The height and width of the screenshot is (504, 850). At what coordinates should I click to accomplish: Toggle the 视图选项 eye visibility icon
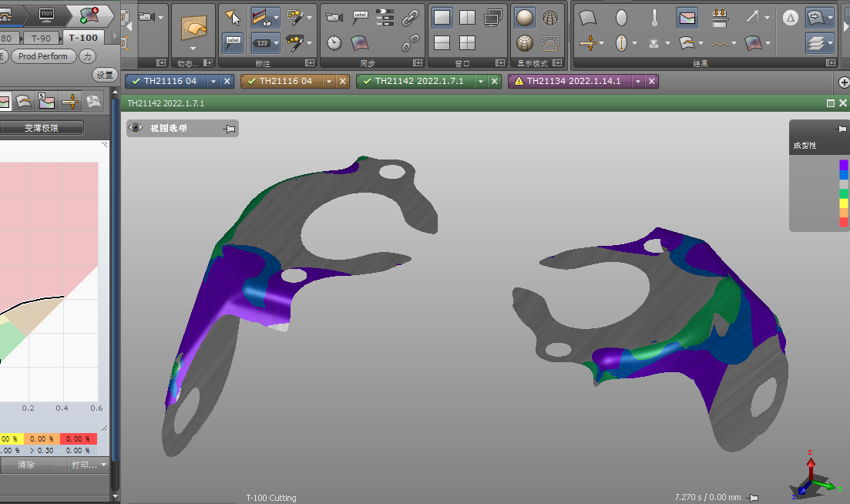136,128
